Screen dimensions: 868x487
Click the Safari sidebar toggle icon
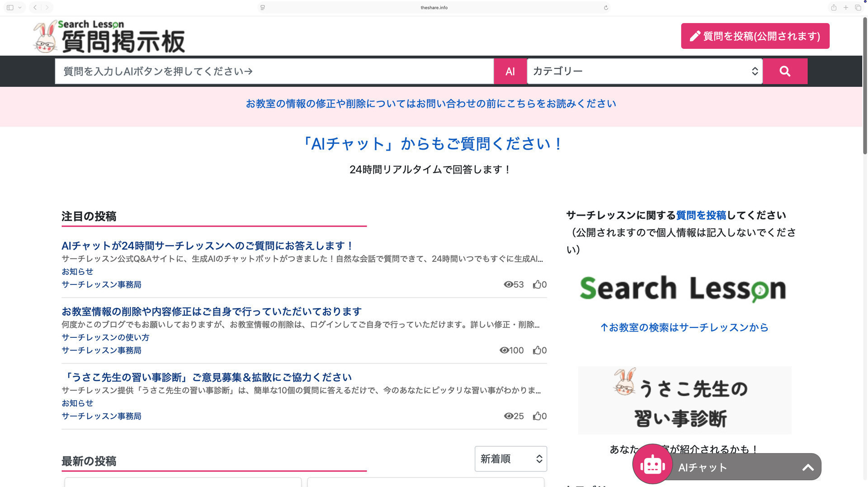pyautogui.click(x=10, y=8)
